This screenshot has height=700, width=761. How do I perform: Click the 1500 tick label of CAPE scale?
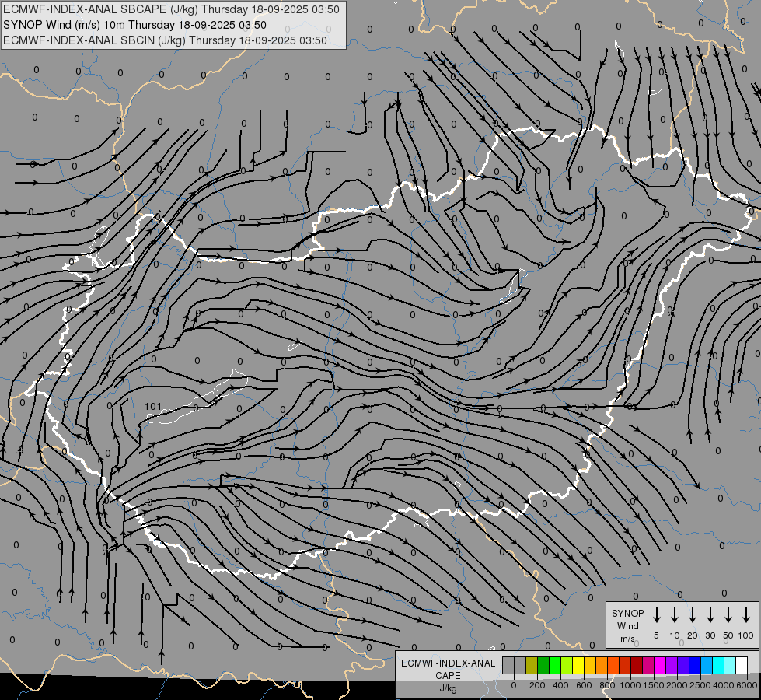[x=653, y=685]
